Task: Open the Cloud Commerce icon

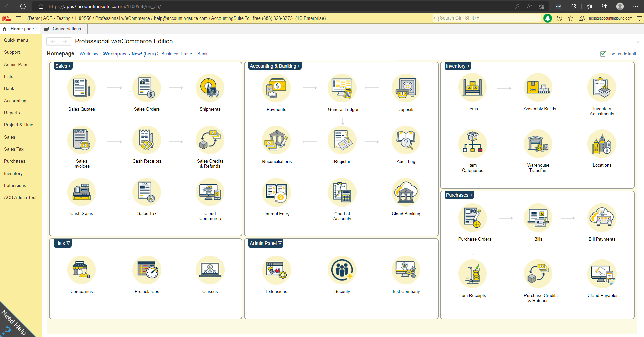Action: [210, 192]
